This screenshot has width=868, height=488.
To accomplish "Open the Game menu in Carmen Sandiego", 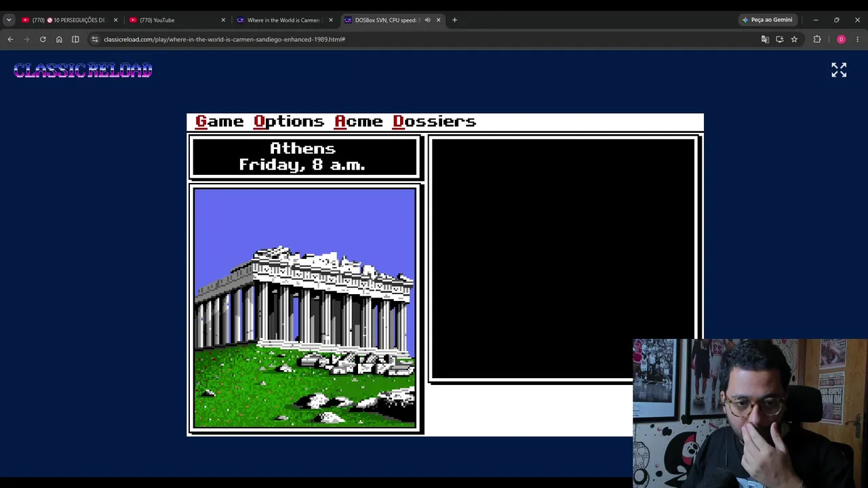I will click(219, 121).
